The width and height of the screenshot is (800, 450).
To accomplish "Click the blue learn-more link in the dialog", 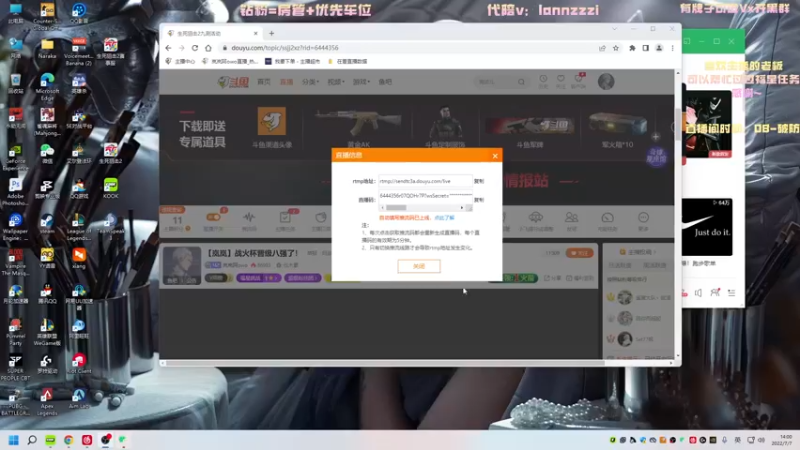I will pyautogui.click(x=444, y=218).
